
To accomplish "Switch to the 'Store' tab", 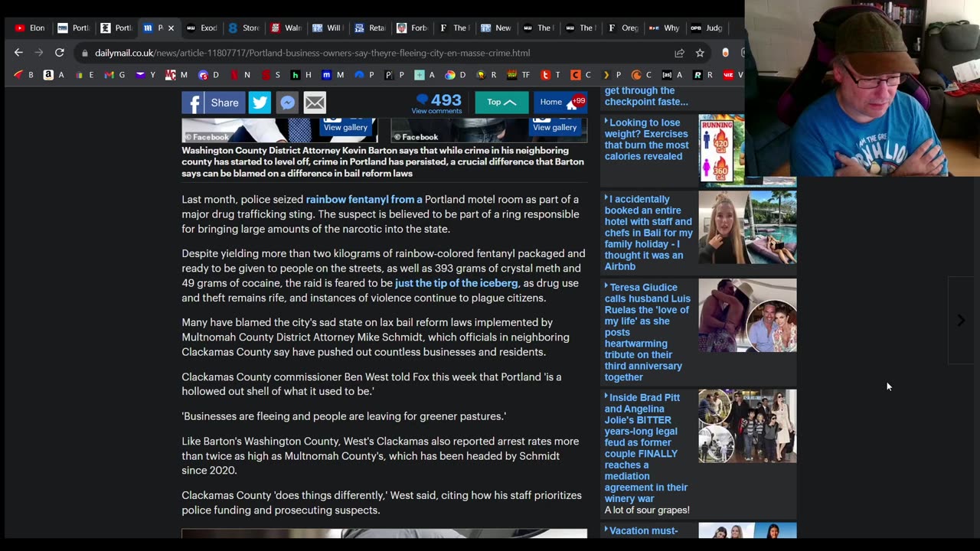I will 244,28.
